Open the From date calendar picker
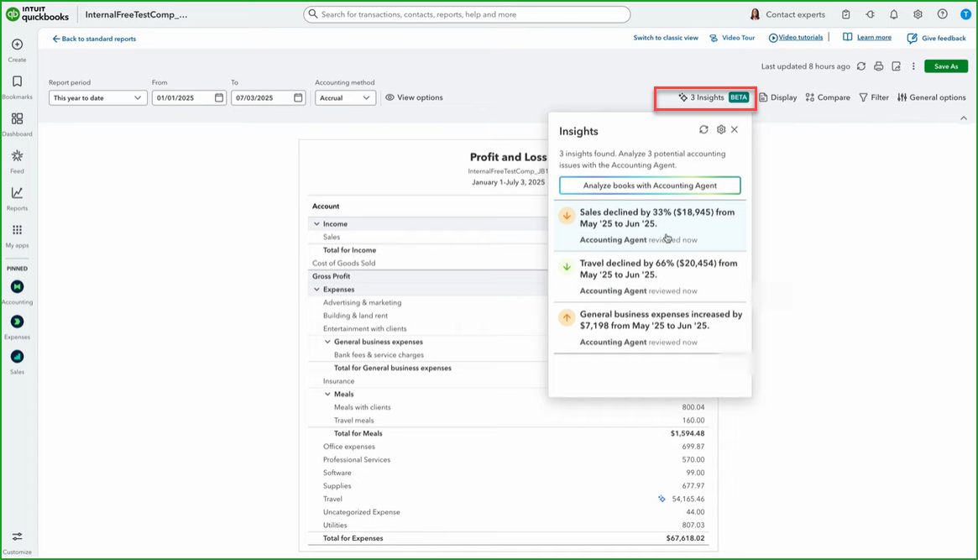This screenshot has width=978, height=560. [219, 98]
